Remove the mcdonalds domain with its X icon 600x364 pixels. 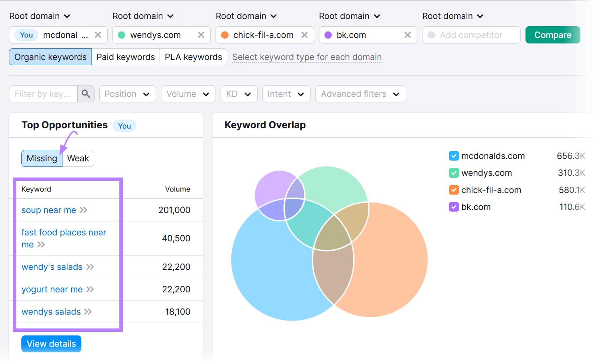tap(98, 35)
